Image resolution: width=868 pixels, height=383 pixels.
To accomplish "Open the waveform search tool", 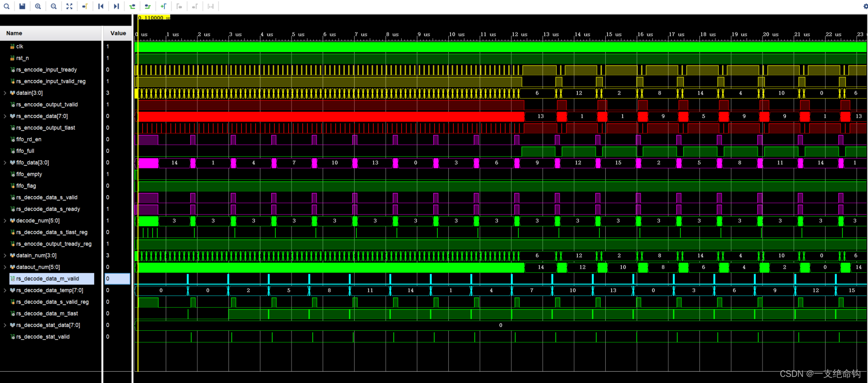I will point(7,6).
